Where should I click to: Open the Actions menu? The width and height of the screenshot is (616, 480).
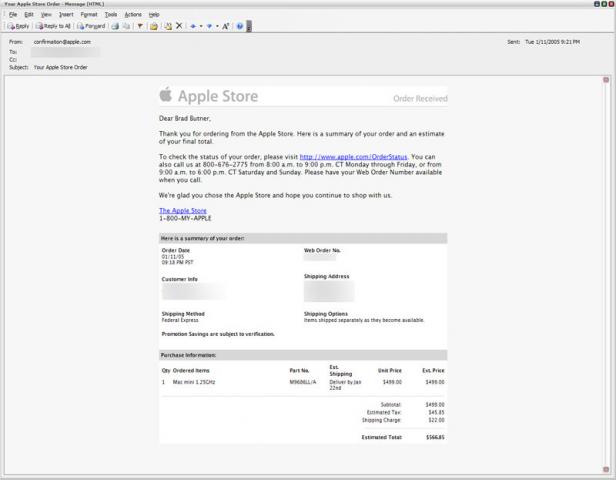(x=133, y=15)
